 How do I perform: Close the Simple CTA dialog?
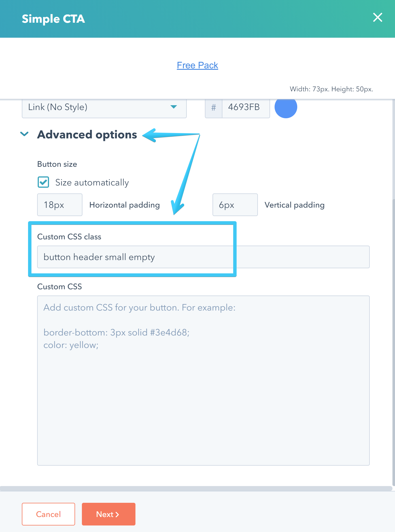(377, 18)
